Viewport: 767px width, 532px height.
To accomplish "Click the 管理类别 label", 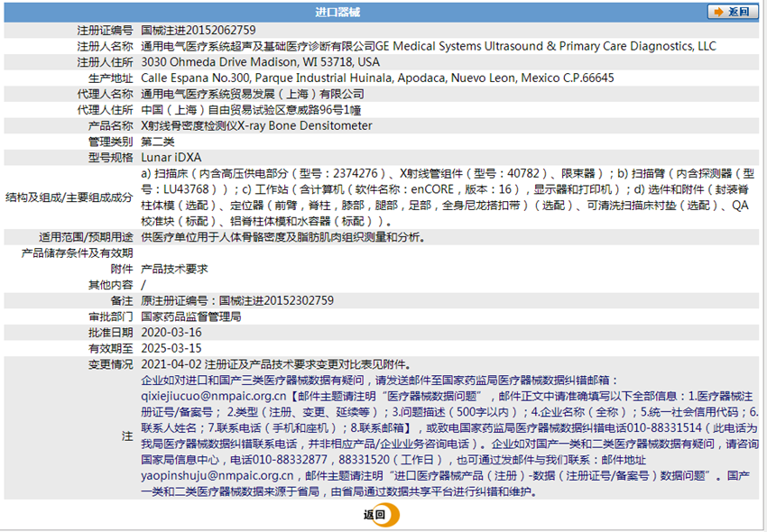I will tap(111, 142).
